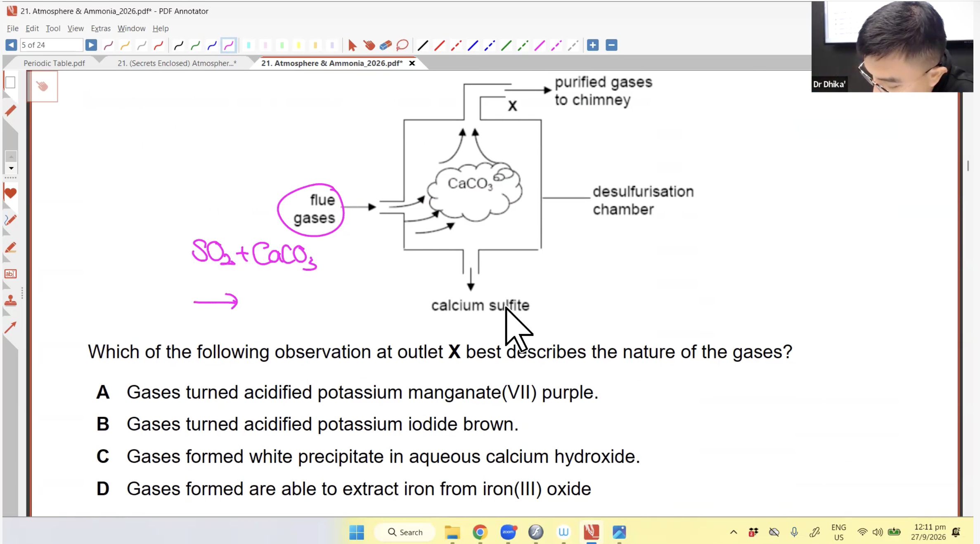Select the Stamp tool in sidebar

coord(10,300)
